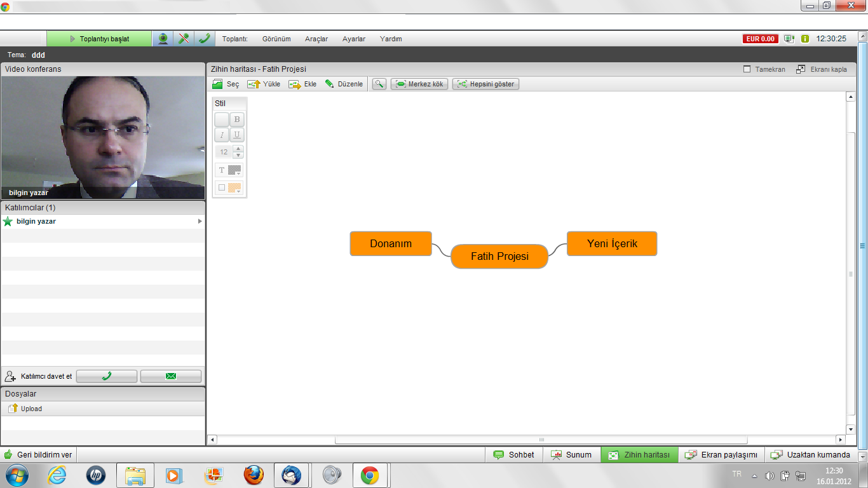Open the Toplantı menu

(234, 39)
